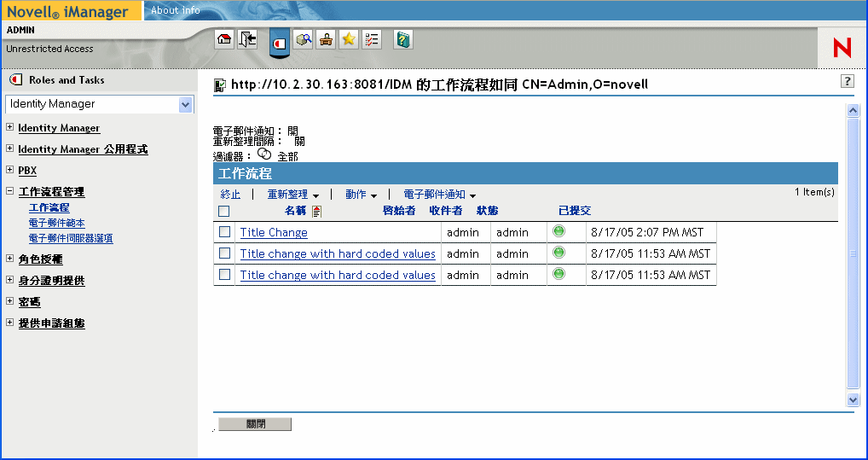Click the 名稱 column sort icon
Image resolution: width=868 pixels, height=460 pixels.
point(316,211)
